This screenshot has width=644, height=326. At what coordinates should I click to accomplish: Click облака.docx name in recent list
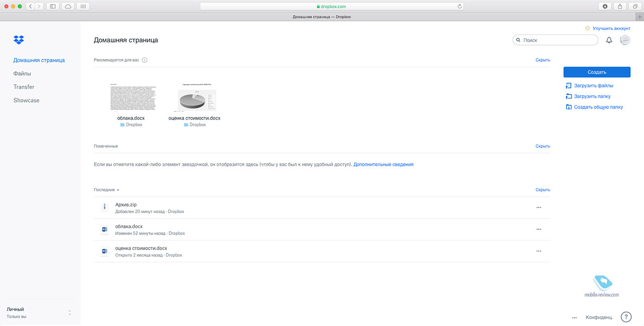click(x=129, y=227)
